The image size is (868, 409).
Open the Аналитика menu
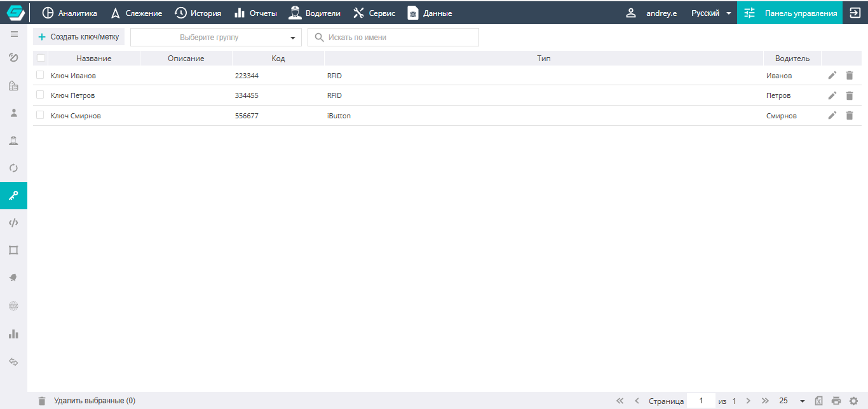coord(70,13)
